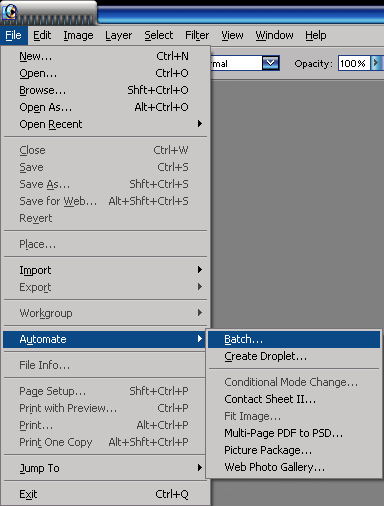Open the blending mode dropdown arrow

pyautogui.click(x=270, y=63)
